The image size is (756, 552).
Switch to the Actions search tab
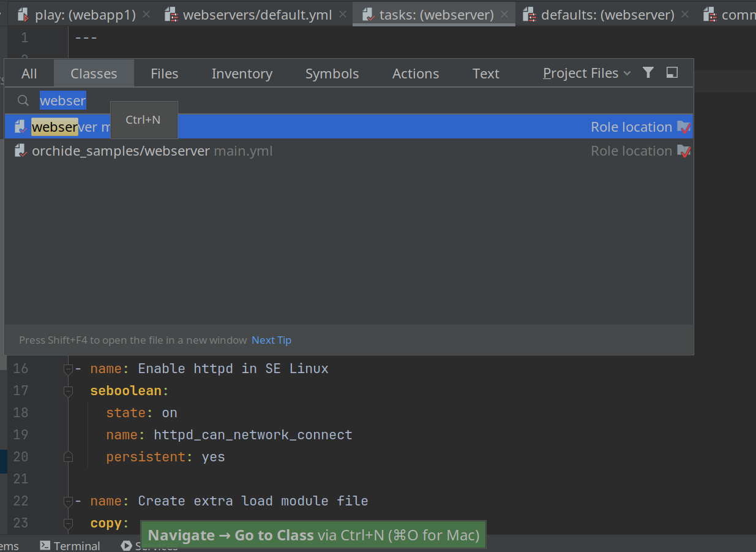click(x=416, y=74)
